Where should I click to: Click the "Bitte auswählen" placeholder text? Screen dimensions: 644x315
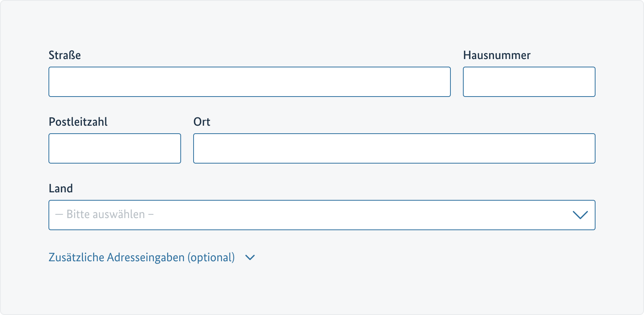click(x=105, y=215)
